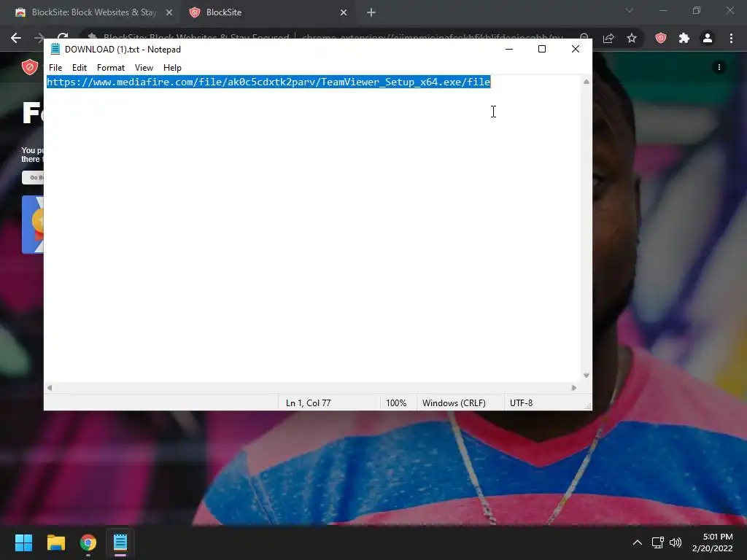The height and width of the screenshot is (560, 747).
Task: Open File Explorer from taskbar
Action: pos(55,542)
